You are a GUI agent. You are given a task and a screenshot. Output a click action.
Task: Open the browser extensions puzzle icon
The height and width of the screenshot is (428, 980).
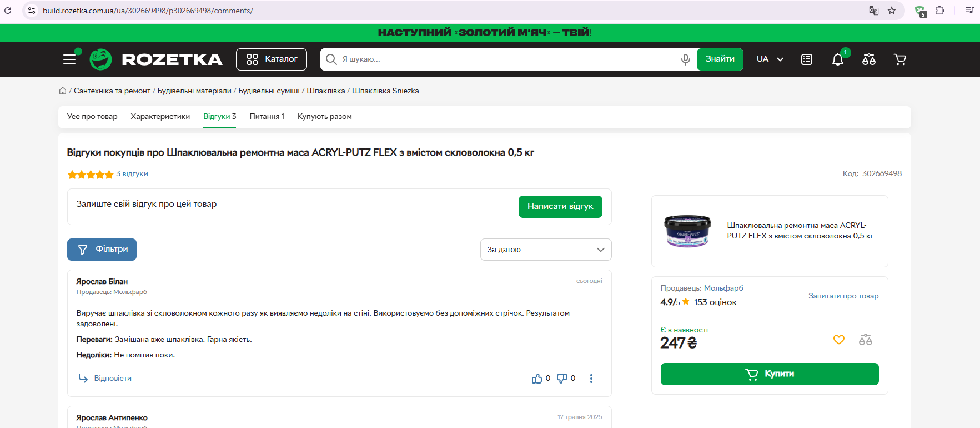click(939, 11)
